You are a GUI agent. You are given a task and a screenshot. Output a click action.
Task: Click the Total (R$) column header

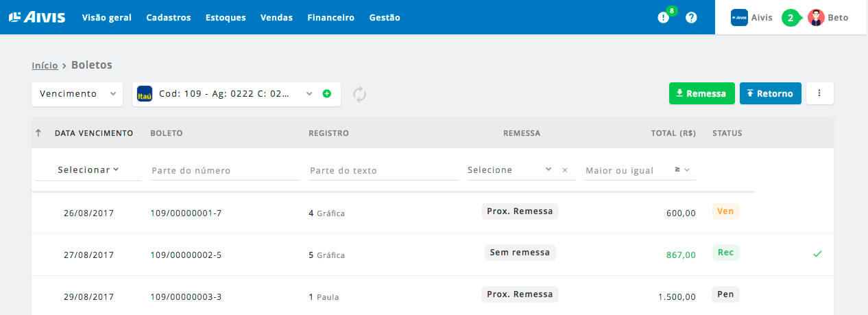point(673,133)
